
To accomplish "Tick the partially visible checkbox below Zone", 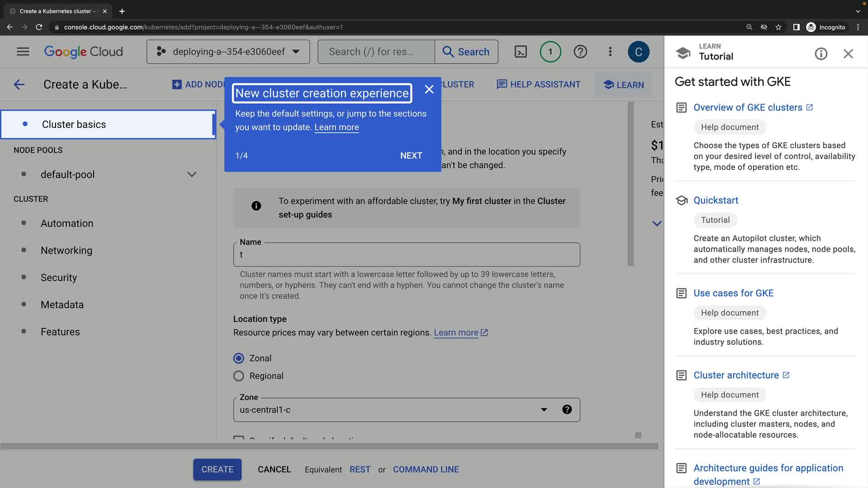I will [x=239, y=437].
